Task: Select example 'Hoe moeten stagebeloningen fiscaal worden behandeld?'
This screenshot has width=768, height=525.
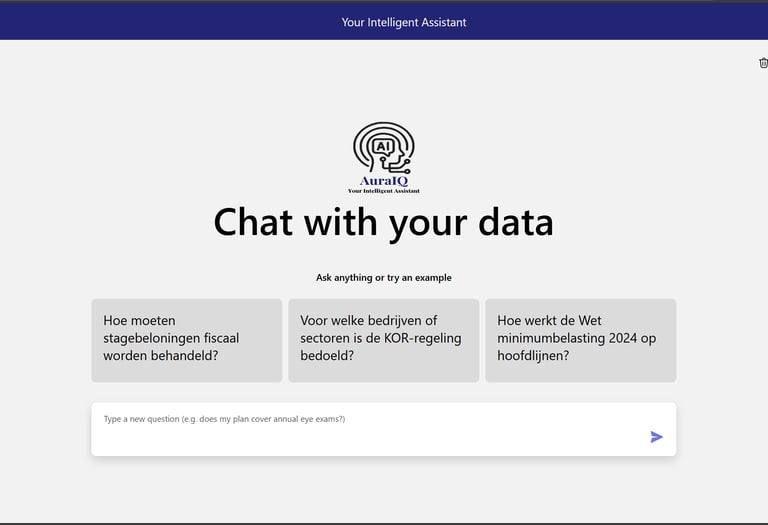Action: pos(187,340)
